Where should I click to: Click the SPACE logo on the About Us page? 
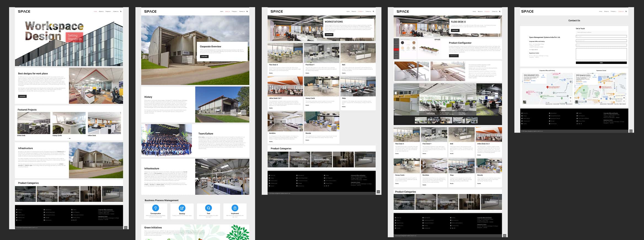tap(150, 12)
